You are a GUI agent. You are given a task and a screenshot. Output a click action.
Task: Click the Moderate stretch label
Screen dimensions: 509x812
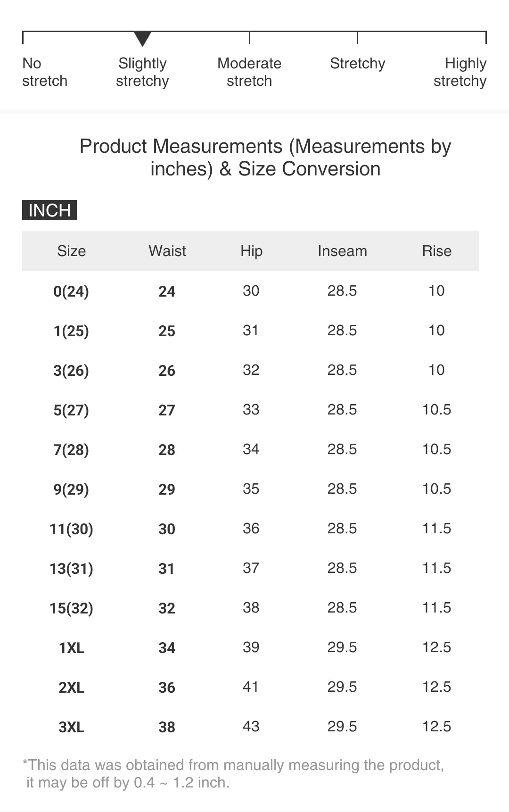pyautogui.click(x=249, y=72)
